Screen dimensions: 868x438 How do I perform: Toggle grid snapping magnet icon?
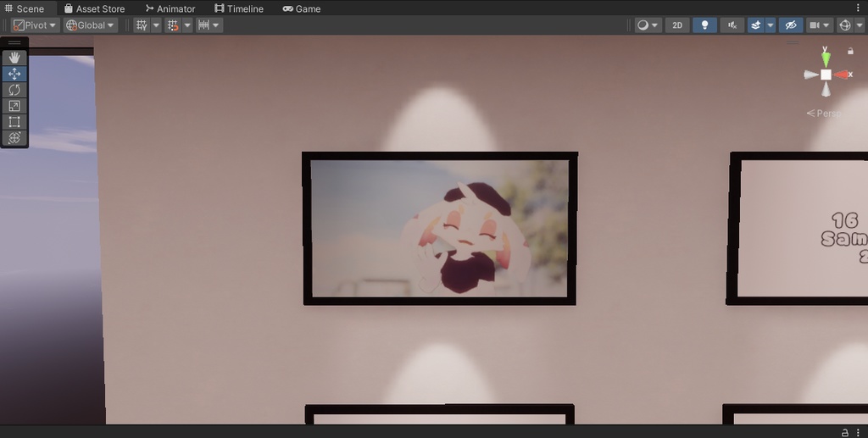click(x=173, y=25)
